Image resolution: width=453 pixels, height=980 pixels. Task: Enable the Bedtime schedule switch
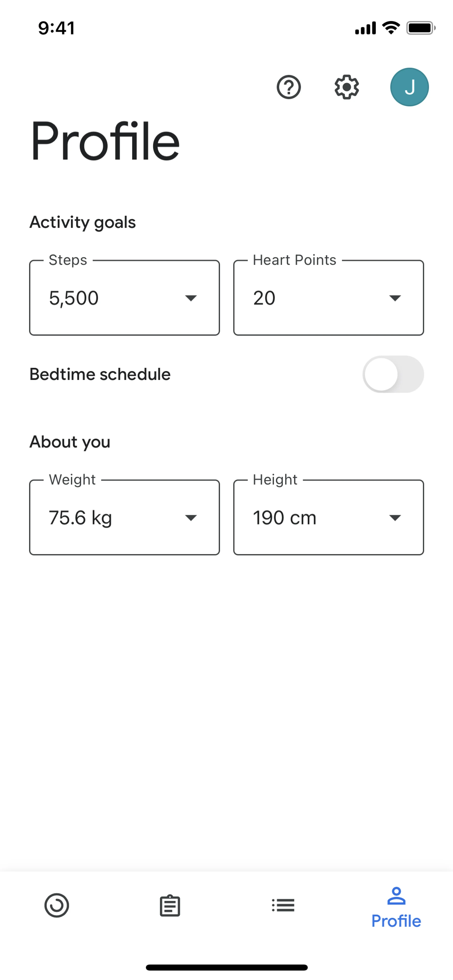click(x=393, y=374)
